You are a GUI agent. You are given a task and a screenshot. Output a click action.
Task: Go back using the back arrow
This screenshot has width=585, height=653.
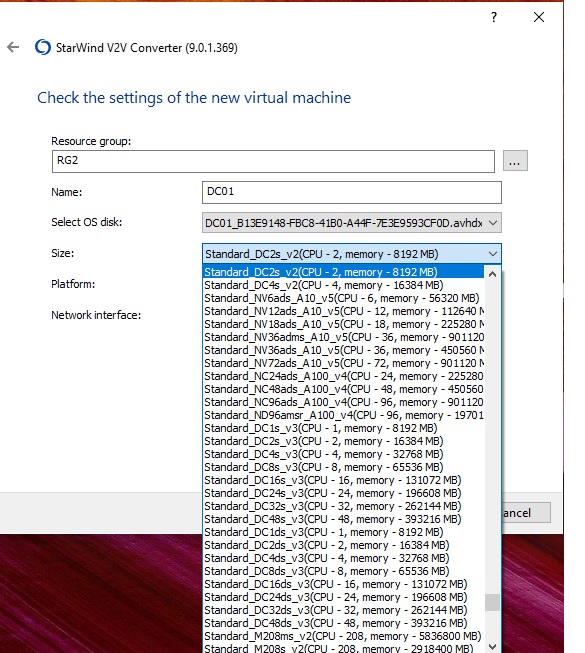[x=13, y=47]
